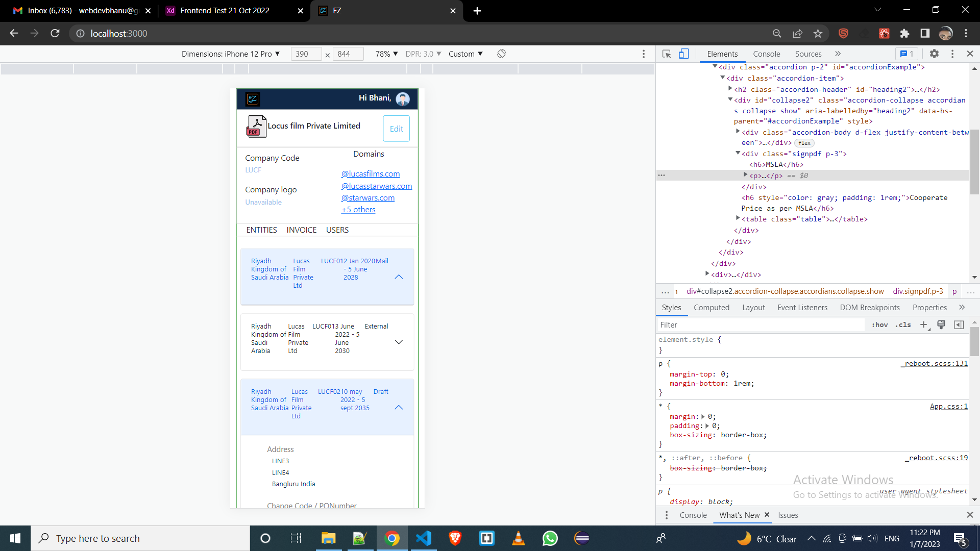This screenshot has height=551, width=980.
Task: Click the new style rule plus icon
Action: (924, 324)
